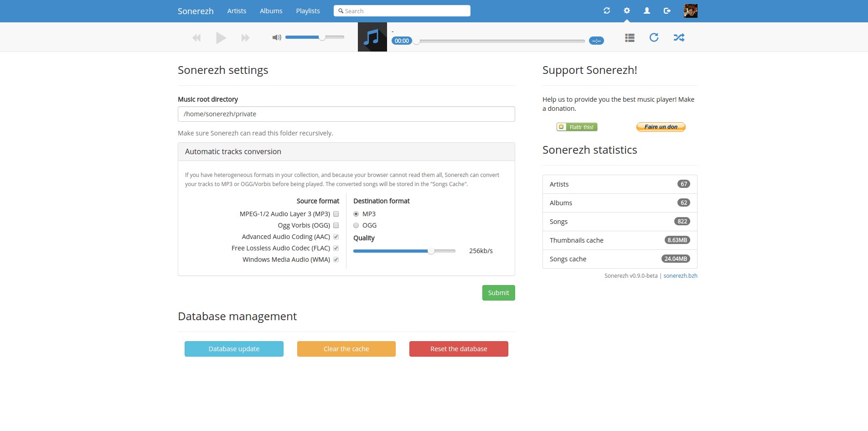Uncheck Free Lossless Audio Codec (FLAC) checkbox

(336, 248)
